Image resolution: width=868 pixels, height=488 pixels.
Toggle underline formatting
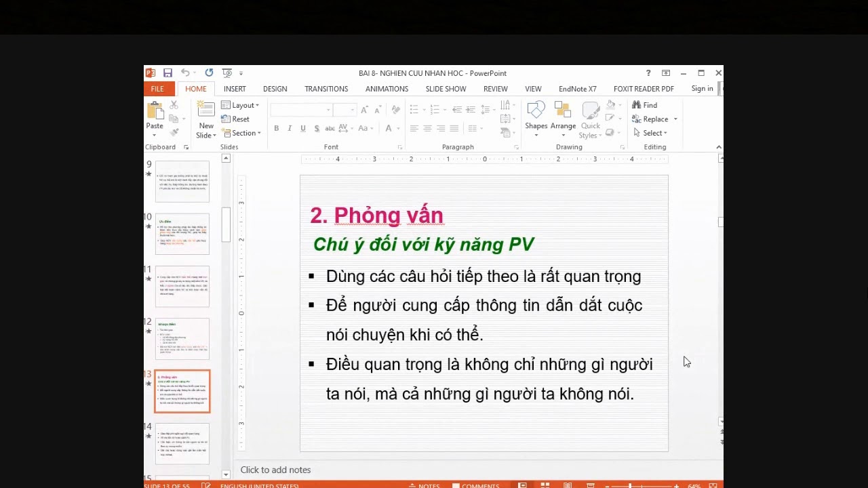coord(303,128)
